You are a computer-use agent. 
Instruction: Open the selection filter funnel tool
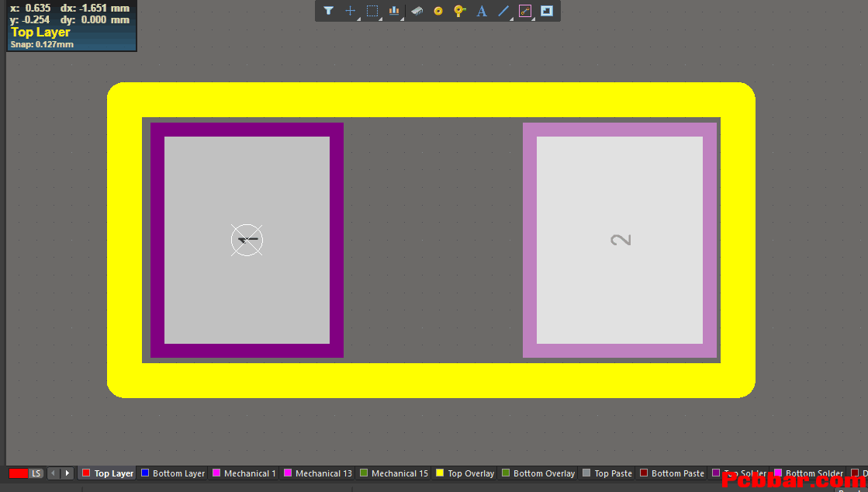point(328,11)
